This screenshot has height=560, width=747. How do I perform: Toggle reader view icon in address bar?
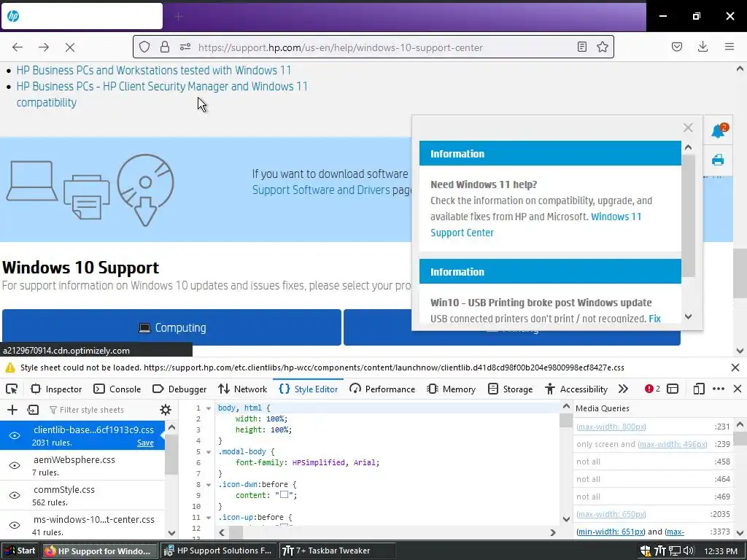pos(581,47)
